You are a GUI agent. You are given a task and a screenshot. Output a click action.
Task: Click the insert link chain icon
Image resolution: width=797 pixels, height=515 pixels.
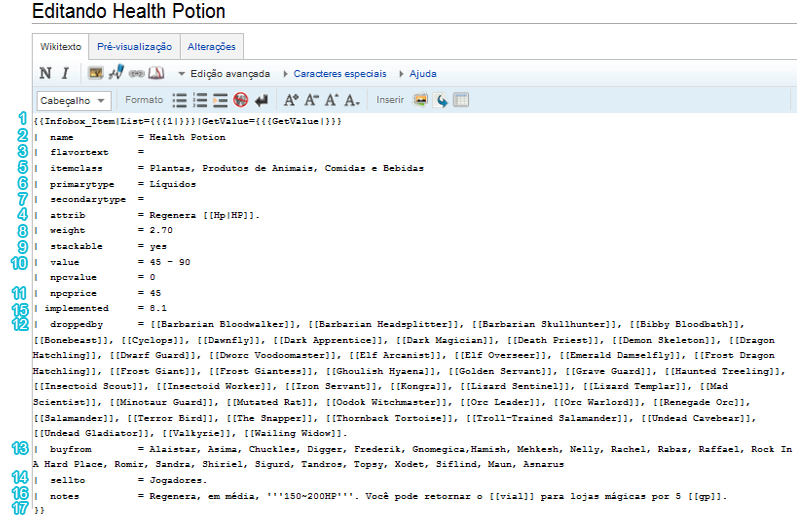(x=136, y=73)
